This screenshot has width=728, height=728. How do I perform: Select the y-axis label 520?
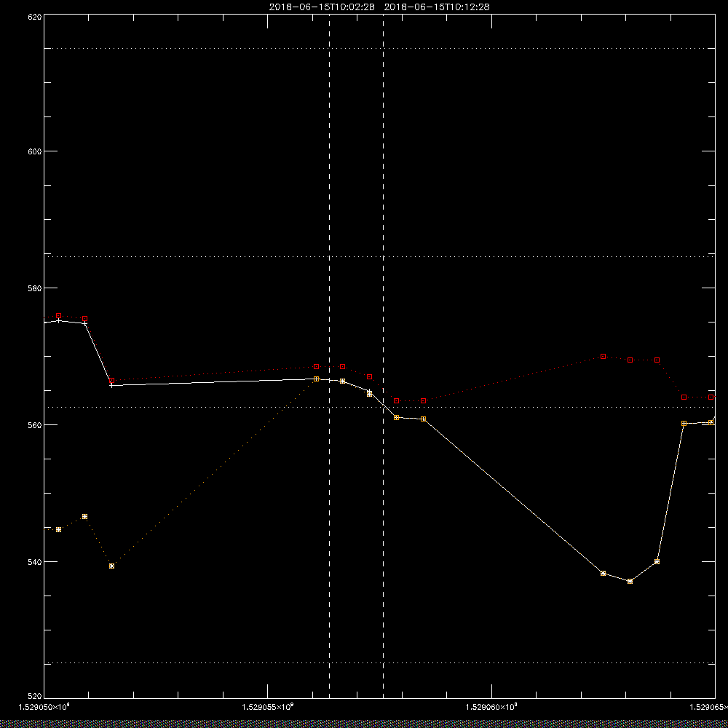pyautogui.click(x=35, y=697)
